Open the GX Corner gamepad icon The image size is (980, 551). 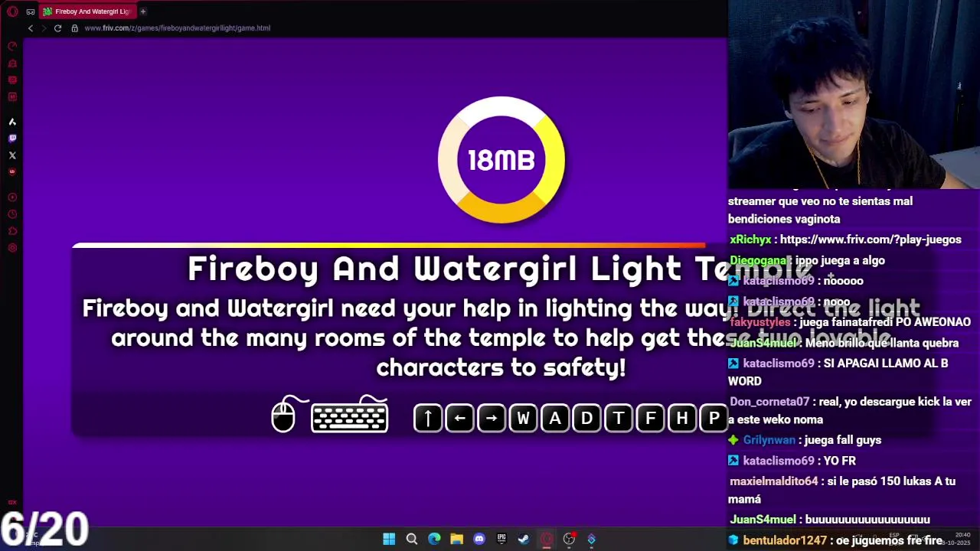click(31, 11)
